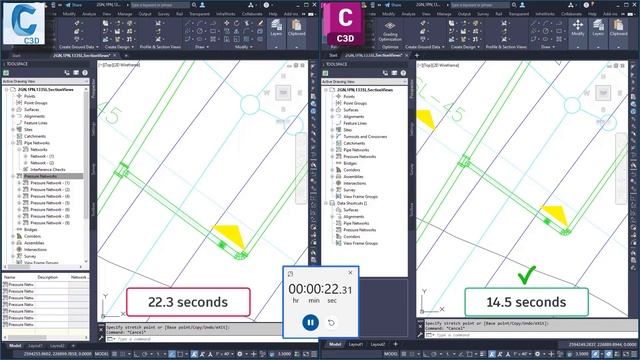This screenshot has height=360, width=640.
Task: Click the Circle tool in right window Draw panel
Action: click(x=547, y=31)
